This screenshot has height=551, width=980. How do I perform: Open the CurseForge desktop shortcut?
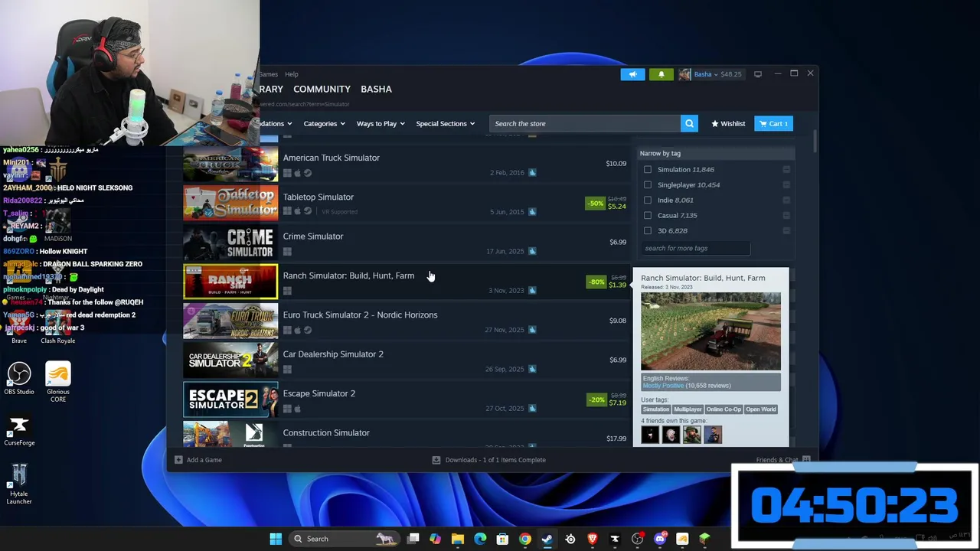pyautogui.click(x=19, y=431)
